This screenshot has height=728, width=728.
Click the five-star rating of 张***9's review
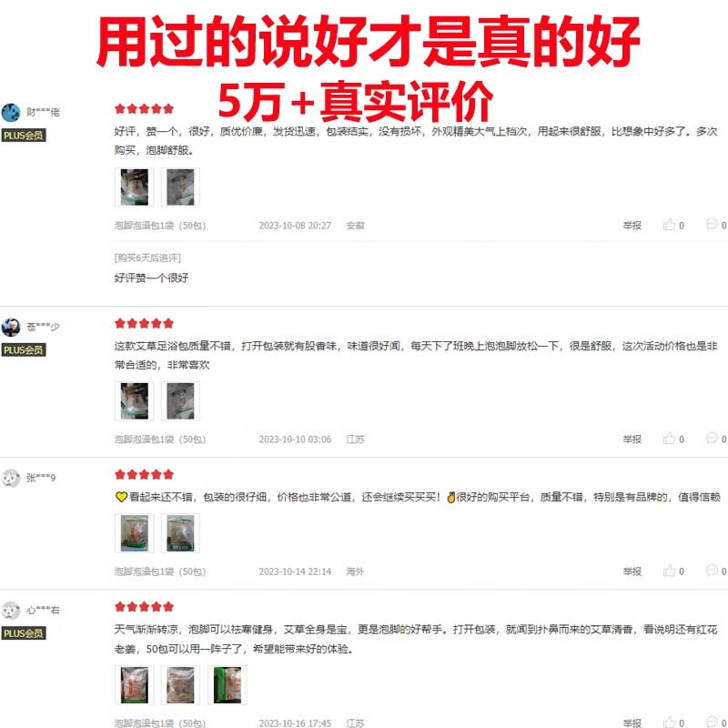[144, 474]
